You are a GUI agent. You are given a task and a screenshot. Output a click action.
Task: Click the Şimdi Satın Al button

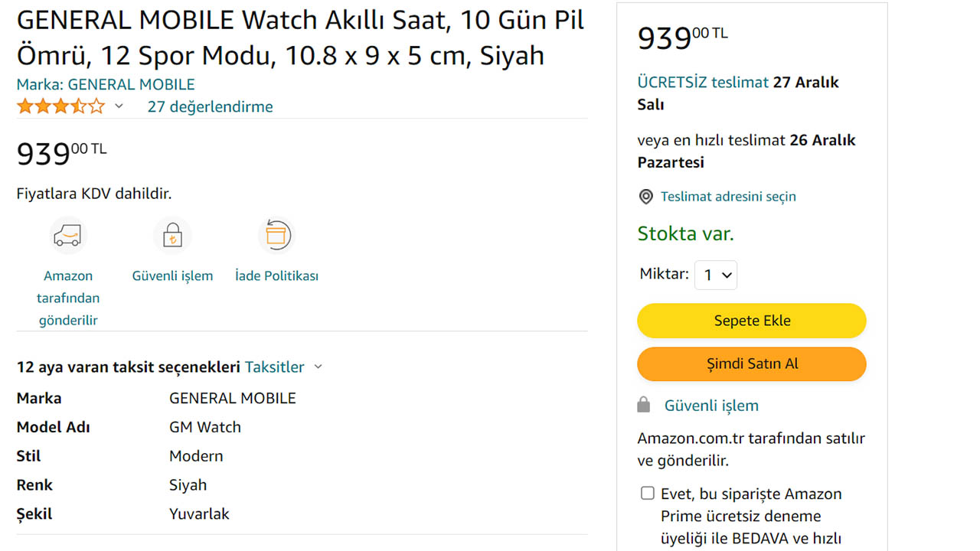tap(751, 364)
